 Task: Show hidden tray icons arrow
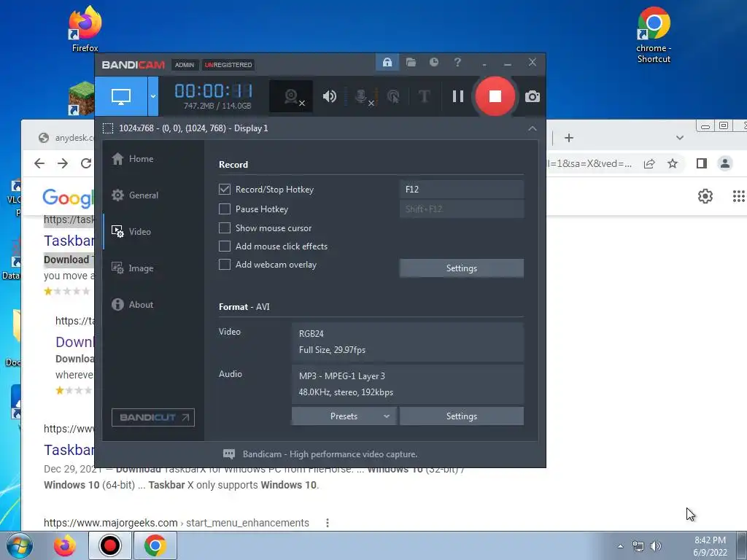pyautogui.click(x=620, y=546)
